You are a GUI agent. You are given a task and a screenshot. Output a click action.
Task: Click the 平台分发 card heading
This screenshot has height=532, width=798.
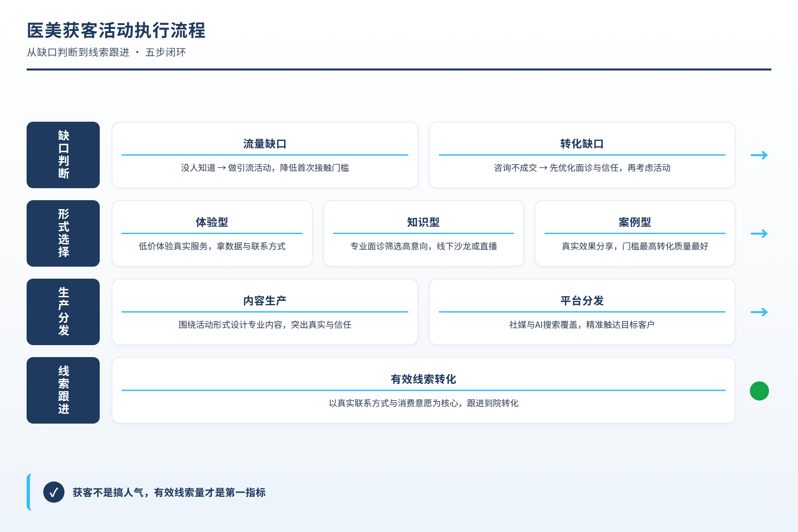582,301
